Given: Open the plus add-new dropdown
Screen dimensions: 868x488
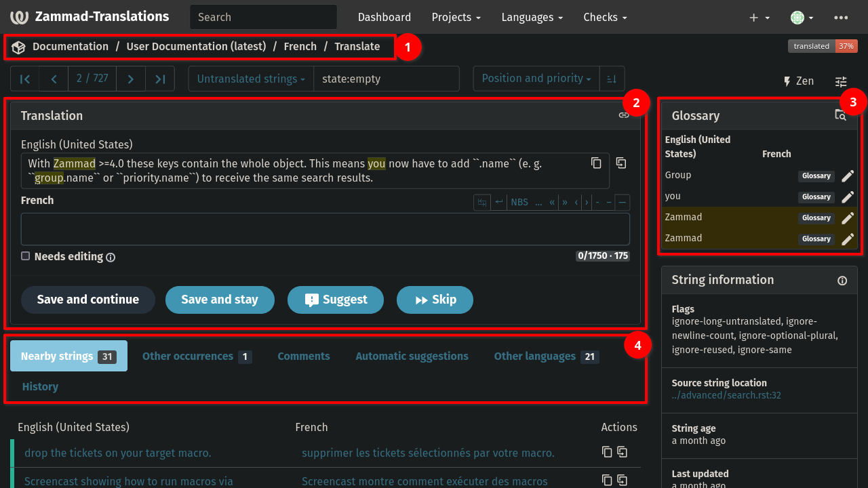Looking at the screenshot, I should 759,18.
